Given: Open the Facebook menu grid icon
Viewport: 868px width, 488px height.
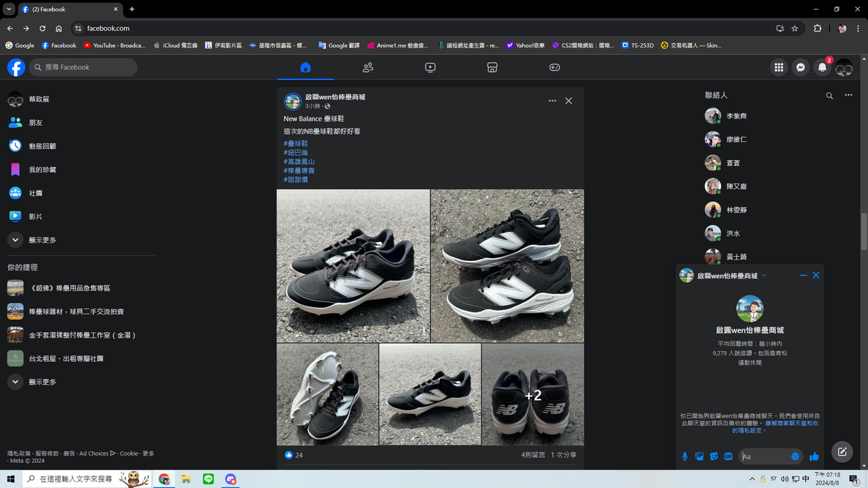Looking at the screenshot, I should (x=778, y=67).
